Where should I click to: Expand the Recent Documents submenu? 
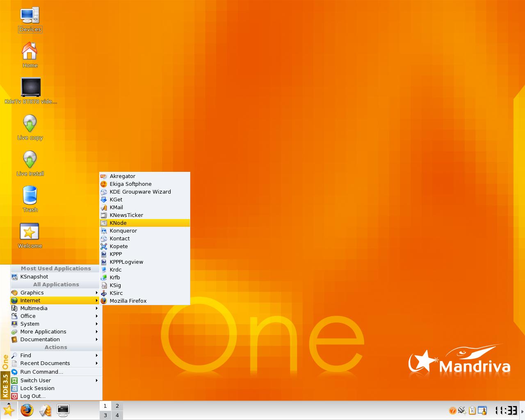click(55, 363)
